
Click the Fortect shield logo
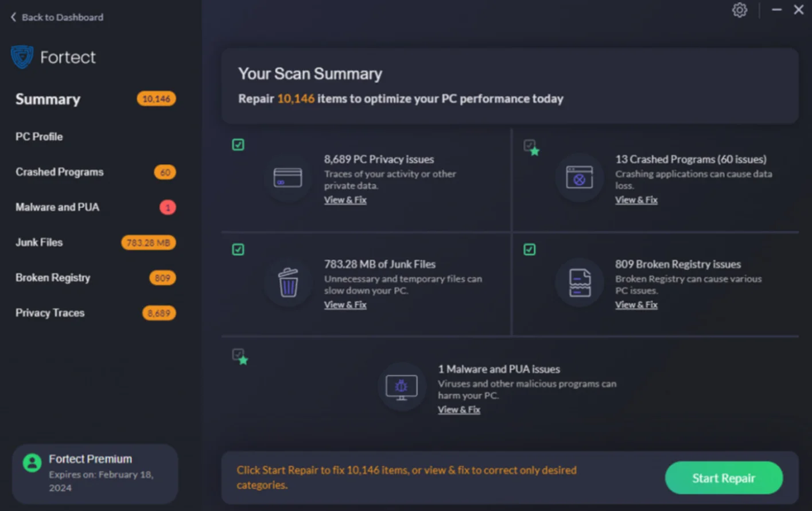pos(22,57)
